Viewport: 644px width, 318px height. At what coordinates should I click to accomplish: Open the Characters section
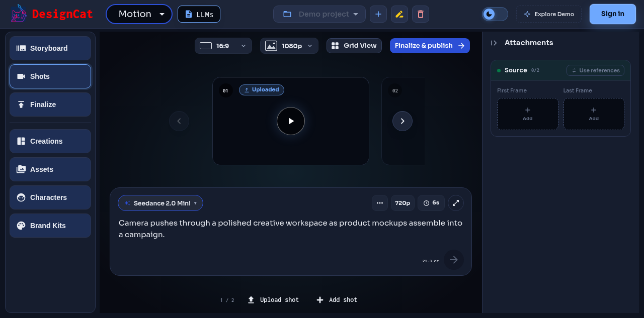(x=50, y=197)
